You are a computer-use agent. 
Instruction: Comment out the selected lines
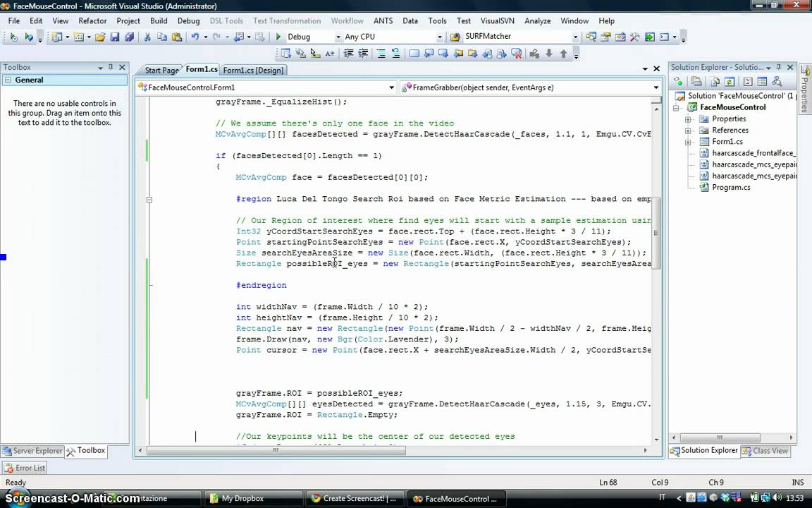[381, 54]
